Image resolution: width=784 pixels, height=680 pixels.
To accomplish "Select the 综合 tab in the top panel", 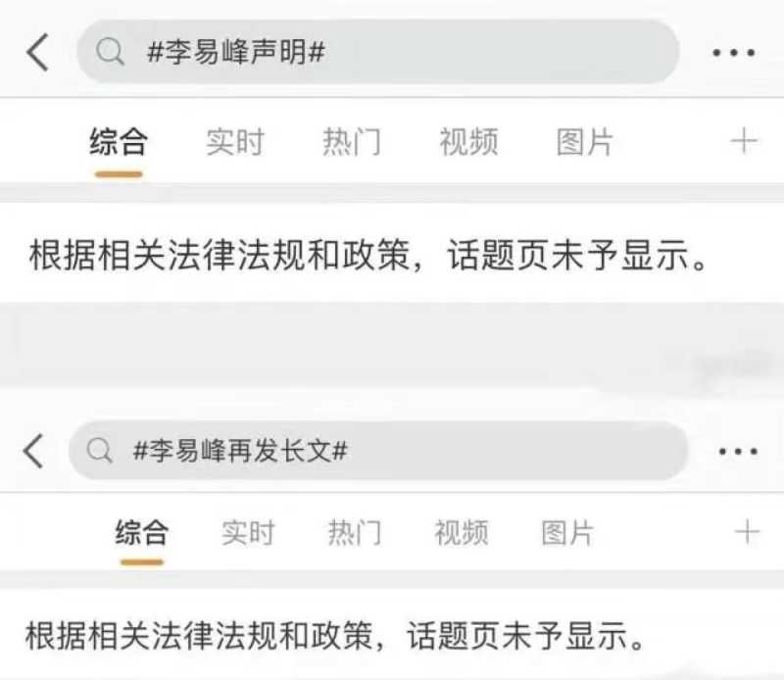I will (x=119, y=142).
